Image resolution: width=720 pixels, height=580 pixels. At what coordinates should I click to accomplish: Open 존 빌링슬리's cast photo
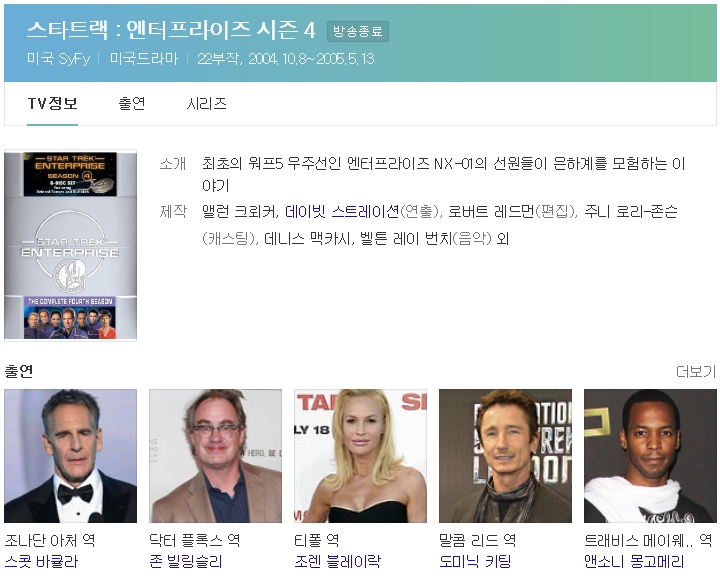click(x=215, y=456)
